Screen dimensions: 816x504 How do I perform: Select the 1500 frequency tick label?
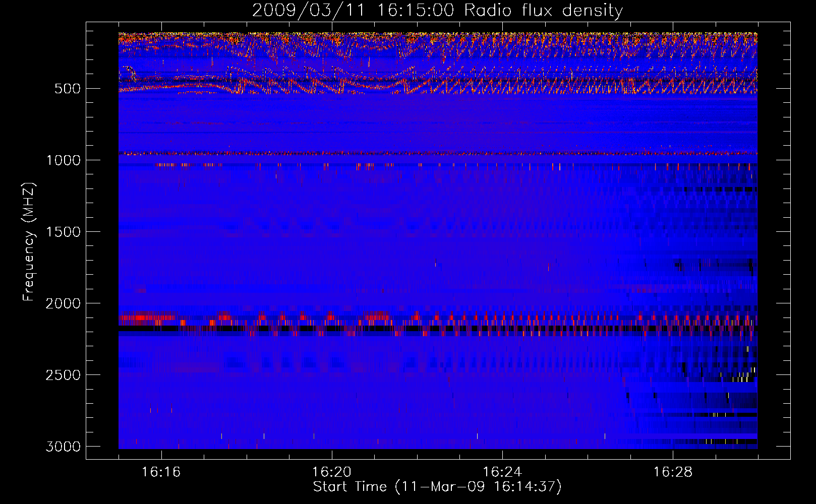(x=63, y=232)
